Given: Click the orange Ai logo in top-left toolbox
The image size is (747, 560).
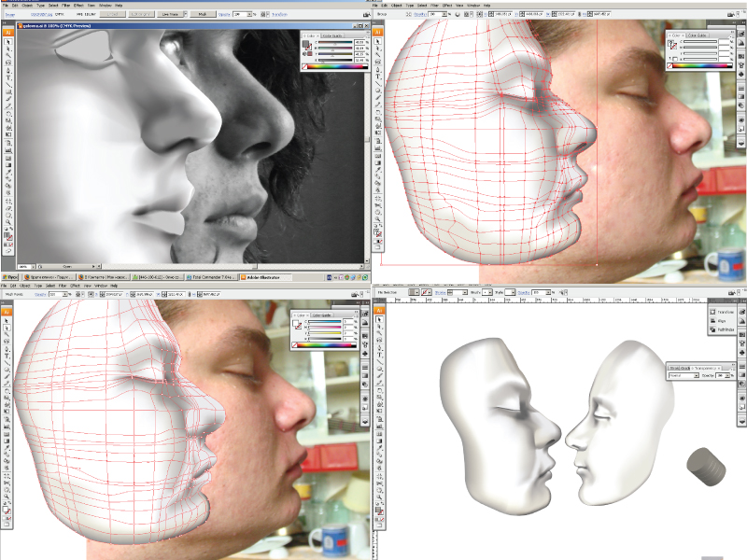Looking at the screenshot, I should (x=7, y=31).
